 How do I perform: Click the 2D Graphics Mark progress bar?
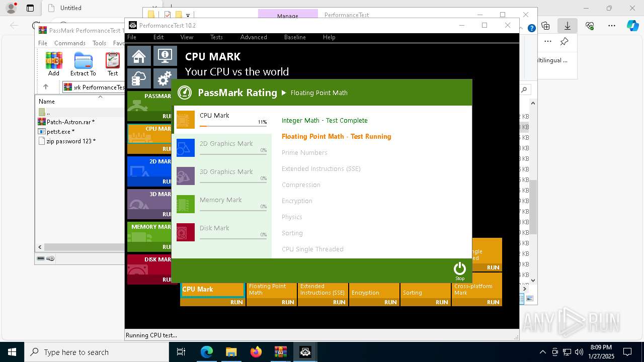(x=233, y=154)
